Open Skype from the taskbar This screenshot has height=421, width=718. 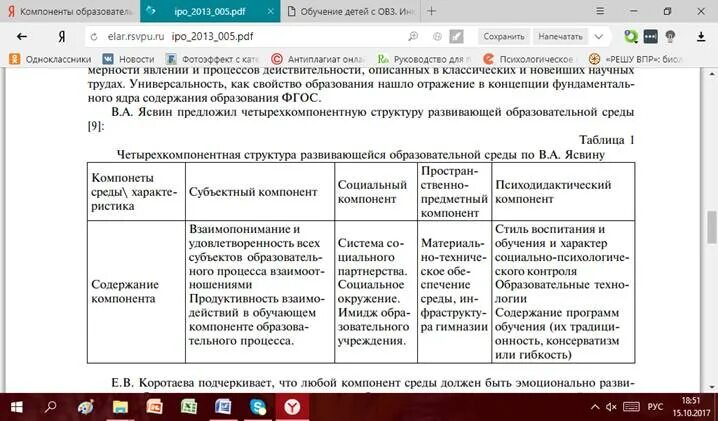pos(258,407)
